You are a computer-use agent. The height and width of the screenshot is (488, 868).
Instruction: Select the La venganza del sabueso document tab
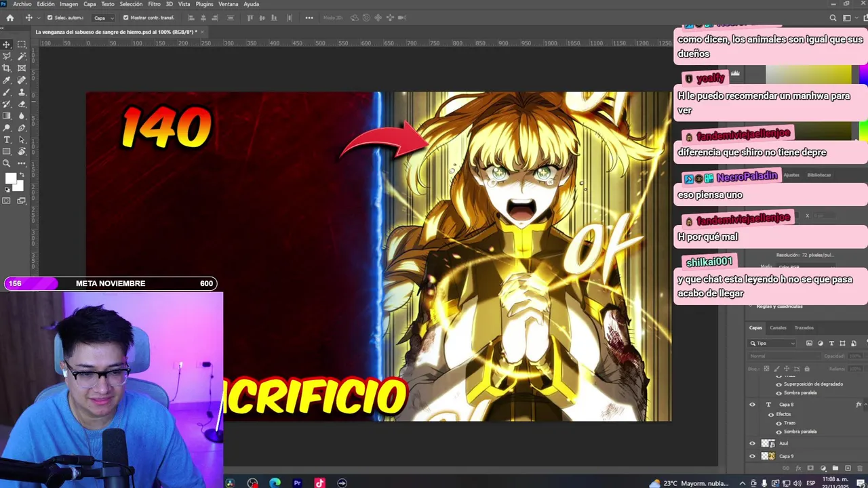coord(116,32)
